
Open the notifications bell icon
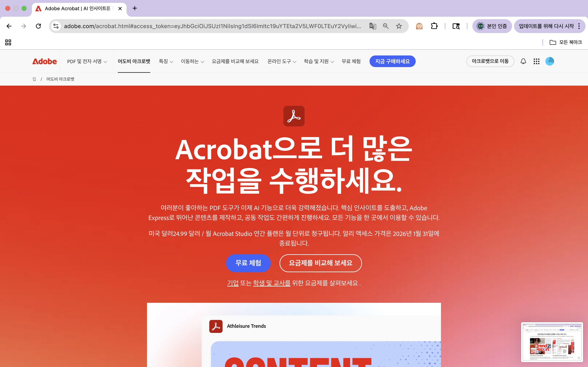[x=523, y=61]
